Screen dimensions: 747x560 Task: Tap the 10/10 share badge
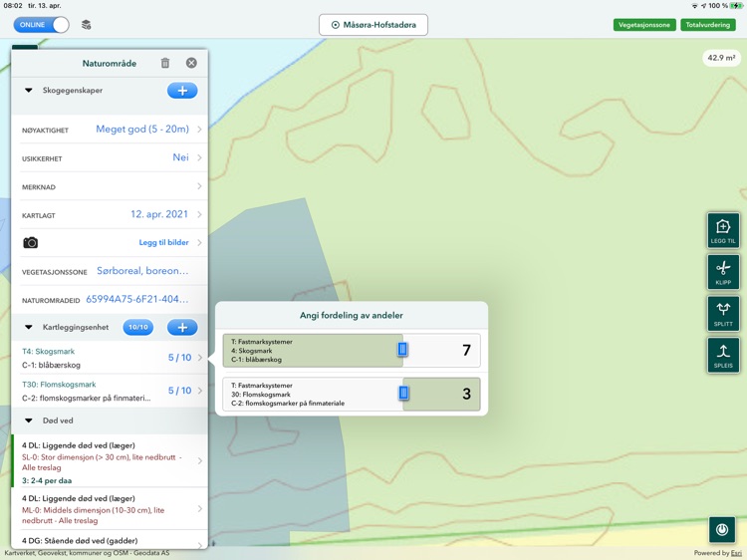[138, 328]
